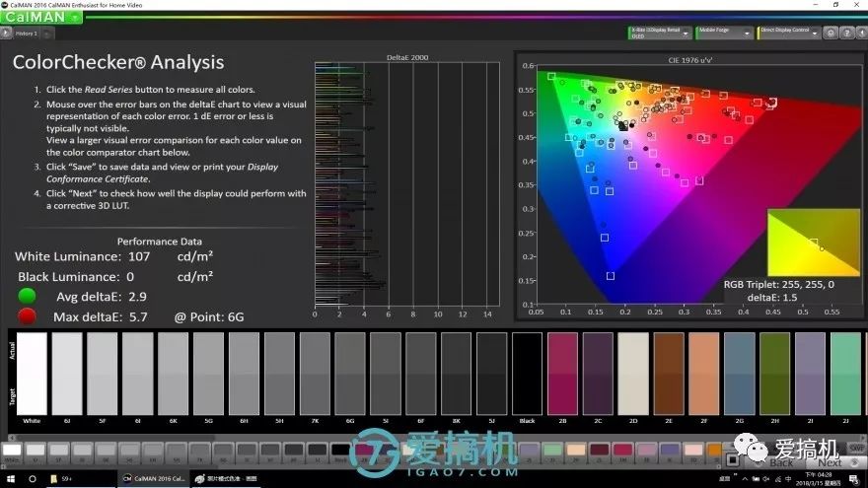Select the White patch in color comparator
The height and width of the screenshot is (488, 868).
[33, 374]
